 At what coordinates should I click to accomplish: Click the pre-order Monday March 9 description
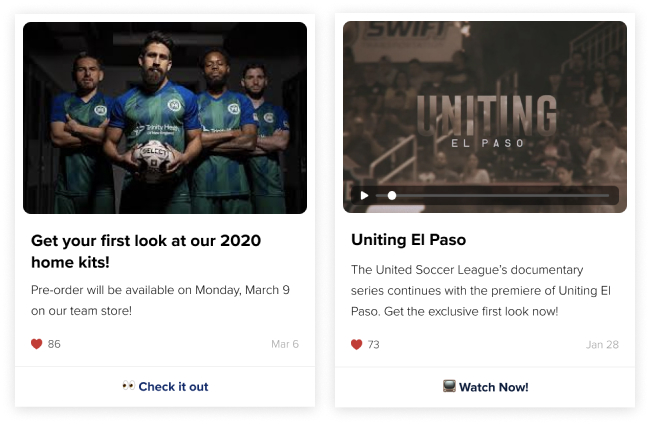(160, 300)
